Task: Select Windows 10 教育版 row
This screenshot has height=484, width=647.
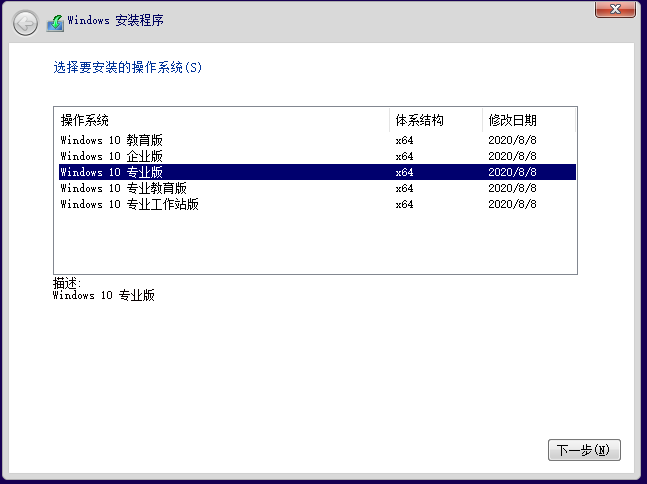Action: (x=317, y=140)
